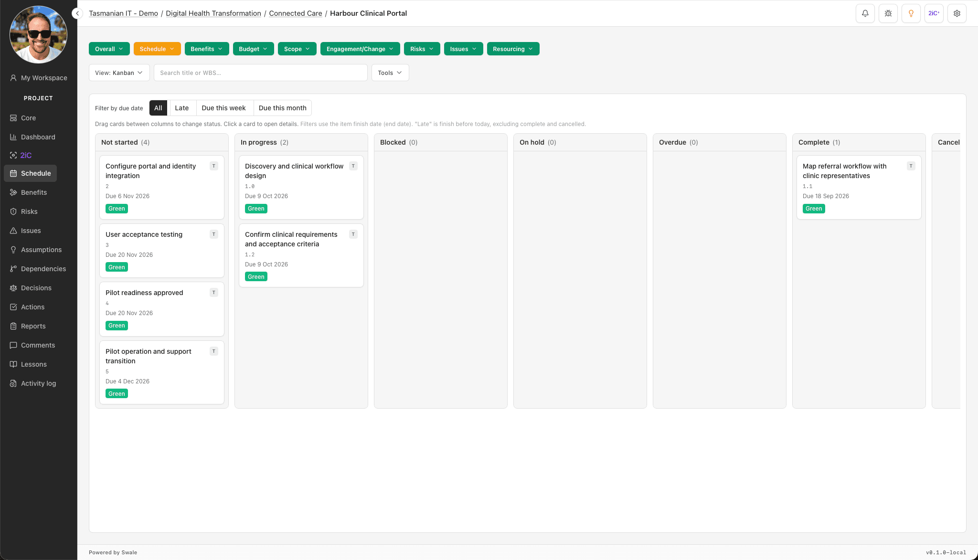The width and height of the screenshot is (978, 560).
Task: Open Dashboard in the sidebar
Action: [32, 137]
